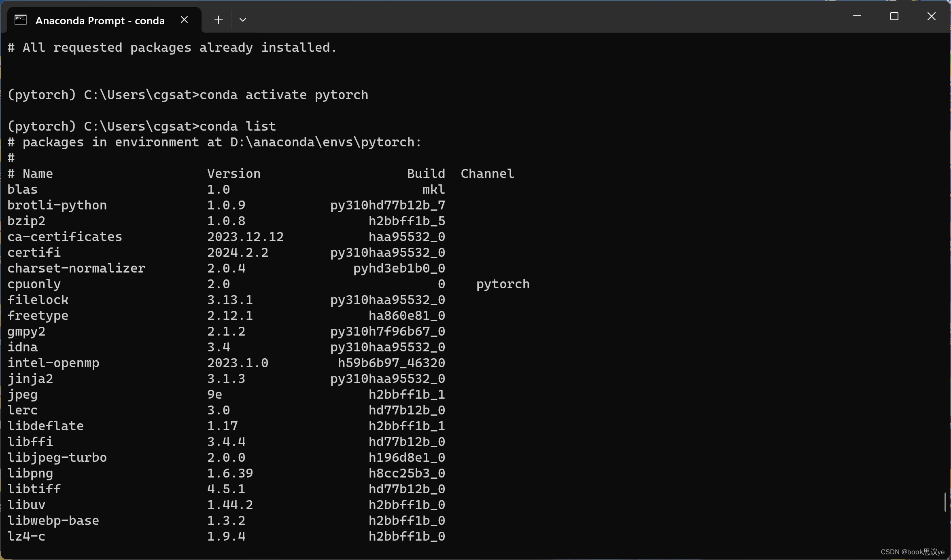This screenshot has height=560, width=951.
Task: Click the ca-certificates version 2023.12.12
Action: (x=245, y=237)
